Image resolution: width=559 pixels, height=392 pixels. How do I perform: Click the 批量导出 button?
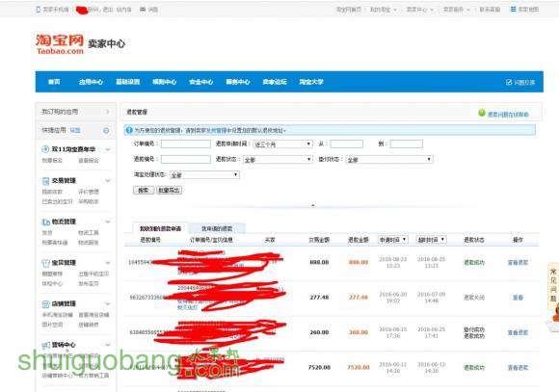click(x=170, y=190)
